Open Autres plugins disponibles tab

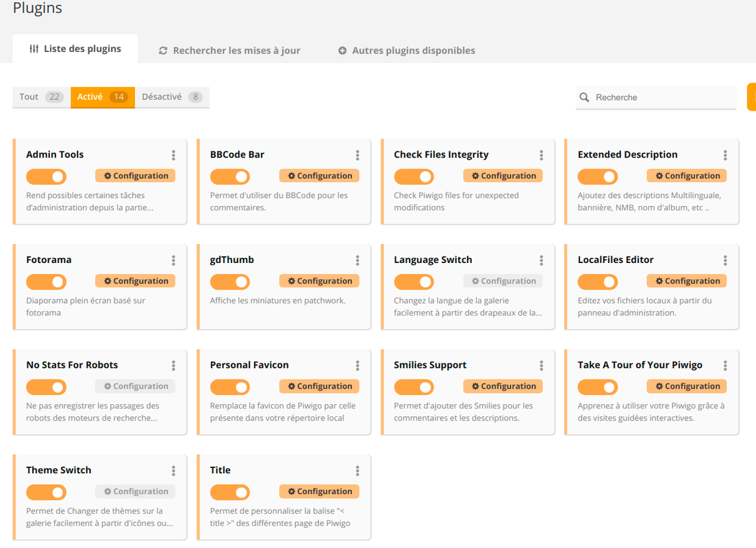click(x=407, y=51)
